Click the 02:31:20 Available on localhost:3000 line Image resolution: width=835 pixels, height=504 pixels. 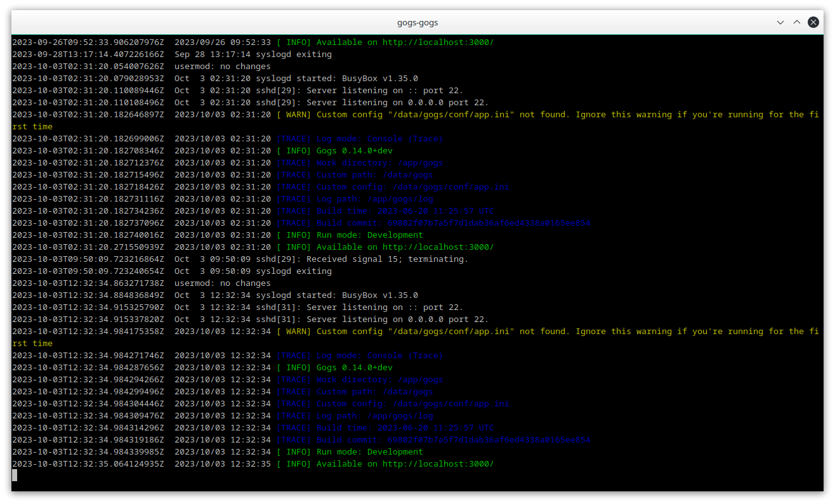coord(253,247)
